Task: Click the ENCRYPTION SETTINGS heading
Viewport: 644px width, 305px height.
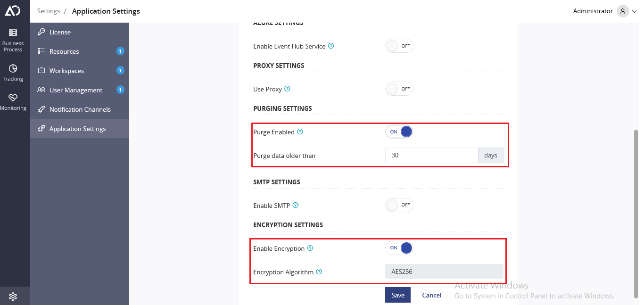Action: coord(288,225)
